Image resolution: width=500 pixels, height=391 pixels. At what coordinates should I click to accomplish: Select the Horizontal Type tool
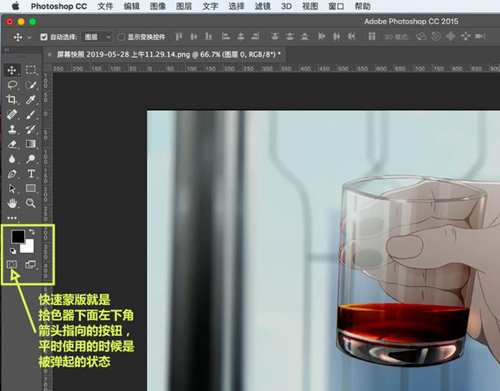(31, 173)
